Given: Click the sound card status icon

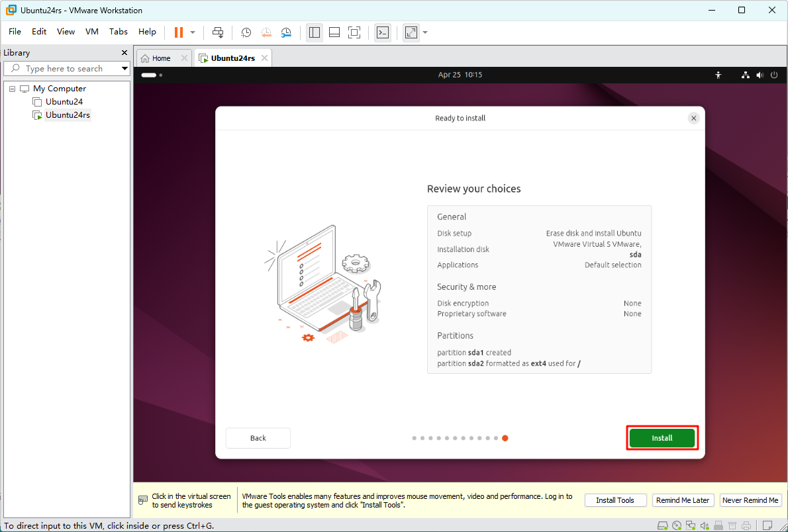Looking at the screenshot, I should [x=705, y=525].
